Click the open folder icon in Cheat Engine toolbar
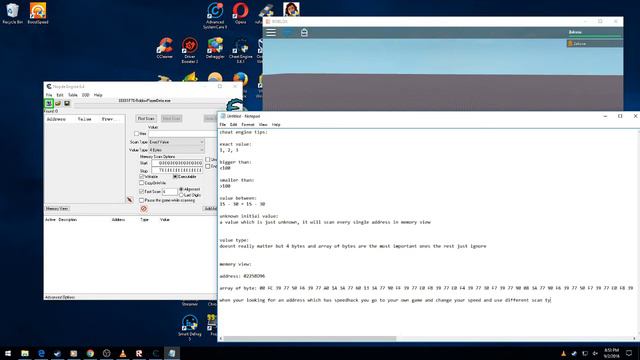Image resolution: width=640 pixels, height=360 pixels. coord(58,103)
